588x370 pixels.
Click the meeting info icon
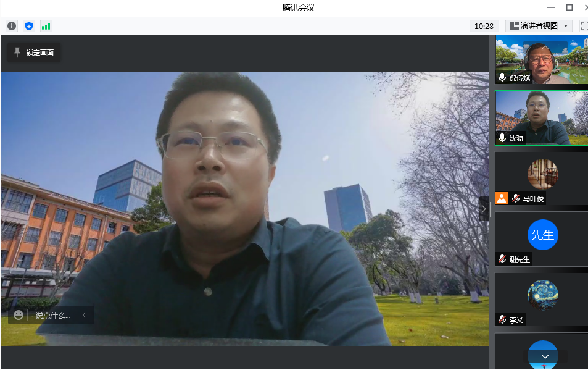point(12,26)
